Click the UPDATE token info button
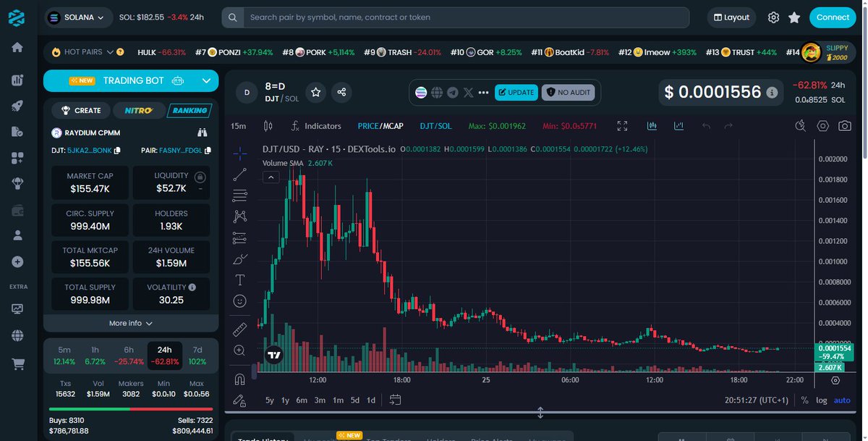 click(x=516, y=92)
